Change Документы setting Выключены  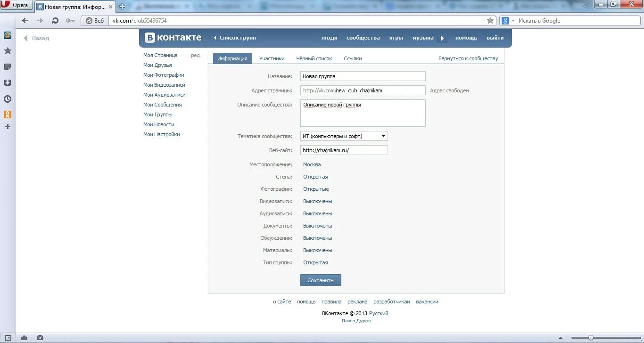[318, 226]
